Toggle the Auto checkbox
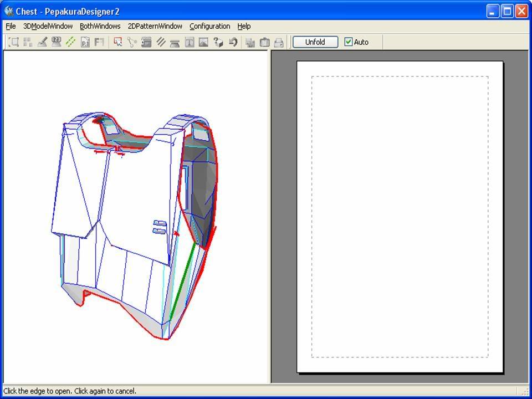The image size is (532, 399). [349, 42]
